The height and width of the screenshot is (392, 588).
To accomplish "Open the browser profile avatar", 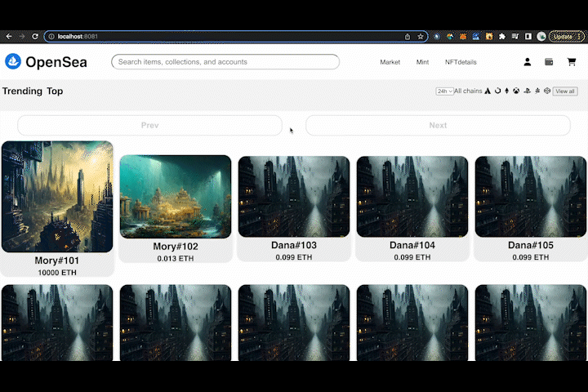I will 541,37.
